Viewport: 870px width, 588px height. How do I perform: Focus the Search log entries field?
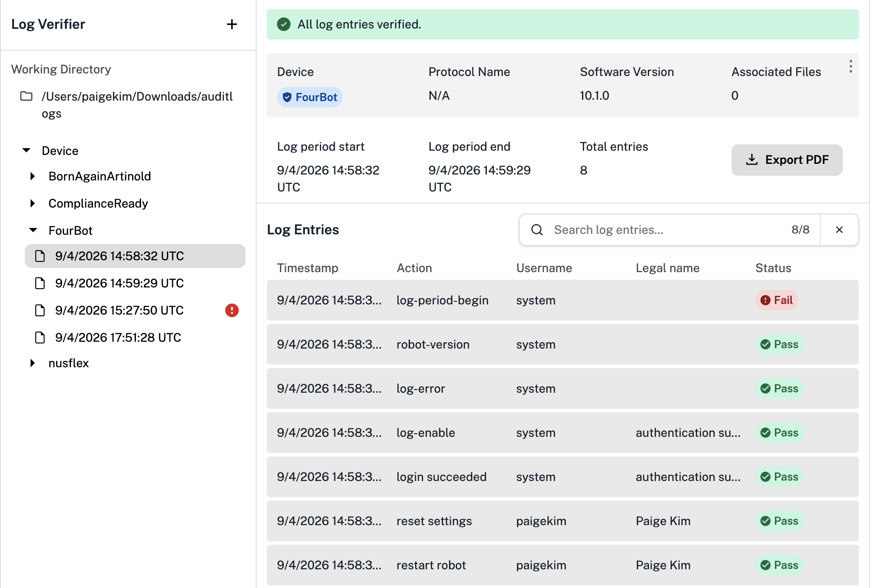point(669,230)
